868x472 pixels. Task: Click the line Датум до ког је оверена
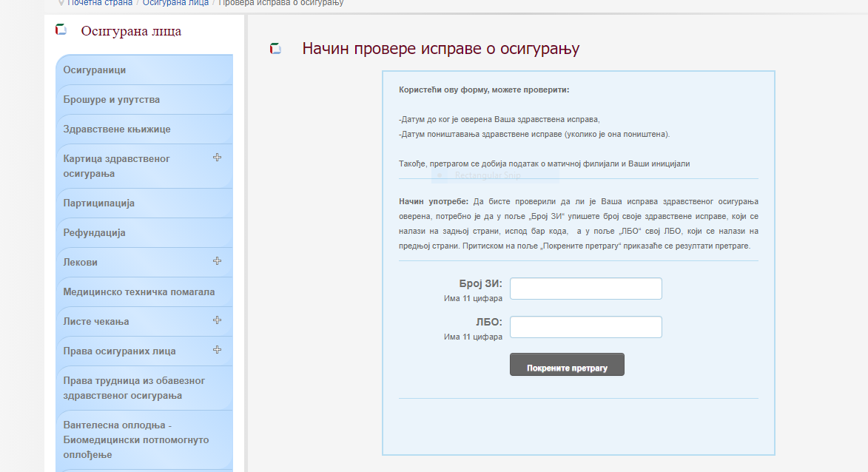click(x=499, y=119)
